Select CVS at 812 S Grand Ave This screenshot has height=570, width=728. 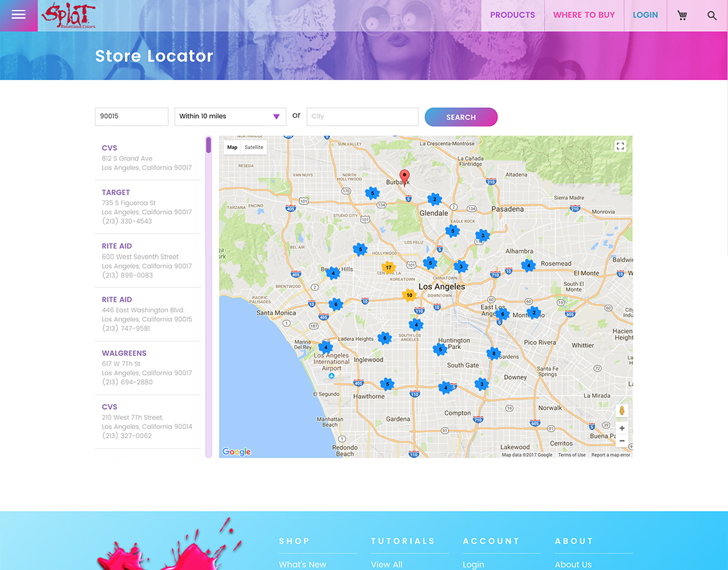[148, 158]
